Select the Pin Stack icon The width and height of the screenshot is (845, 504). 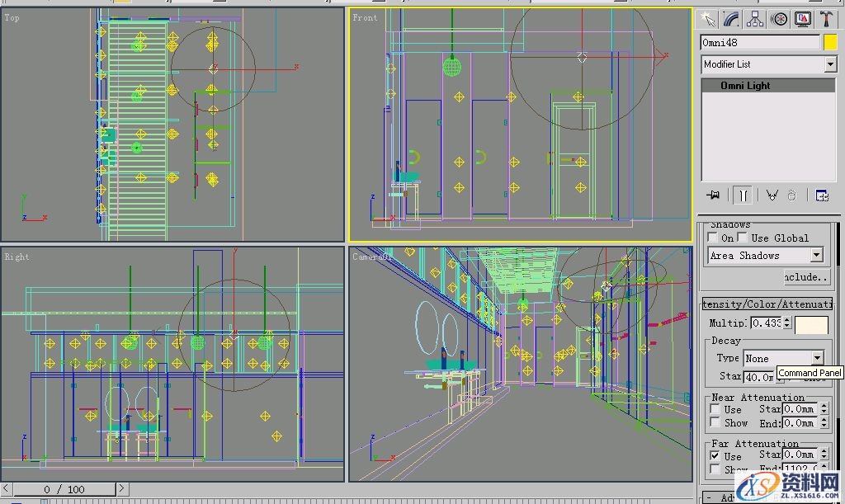click(714, 195)
